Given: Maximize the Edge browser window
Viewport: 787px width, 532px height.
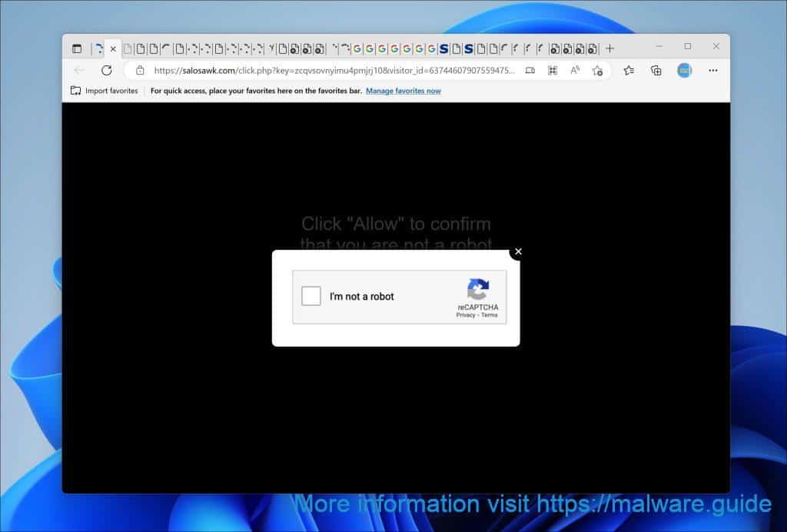Looking at the screenshot, I should (x=688, y=46).
